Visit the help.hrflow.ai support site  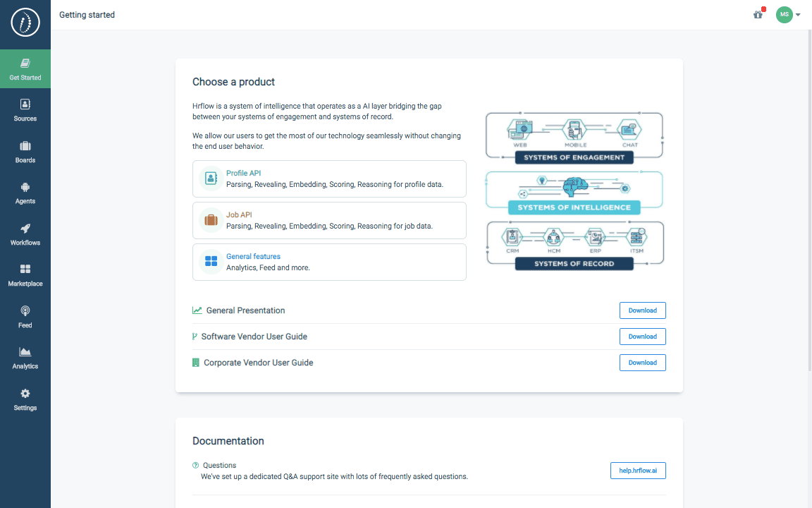(638, 471)
